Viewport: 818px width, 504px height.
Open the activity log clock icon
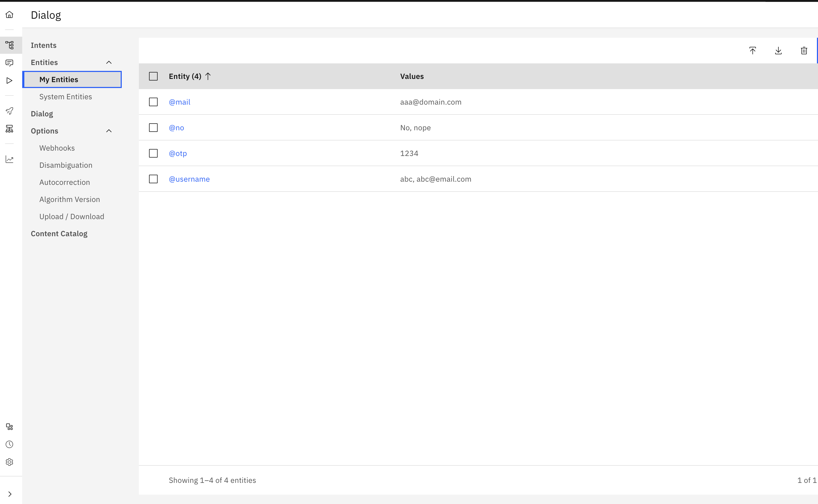pos(9,444)
